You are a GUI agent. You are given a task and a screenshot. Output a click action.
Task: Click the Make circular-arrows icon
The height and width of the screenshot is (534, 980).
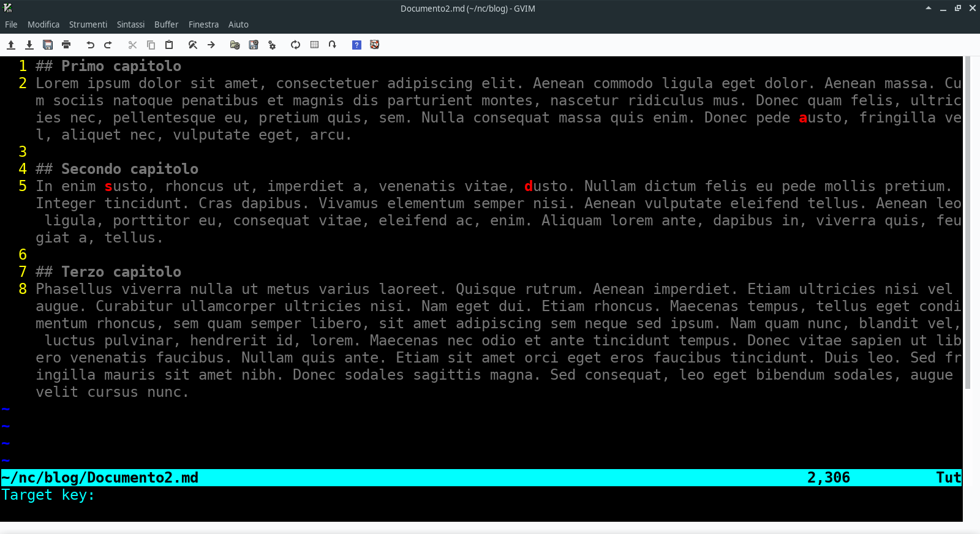tap(295, 45)
